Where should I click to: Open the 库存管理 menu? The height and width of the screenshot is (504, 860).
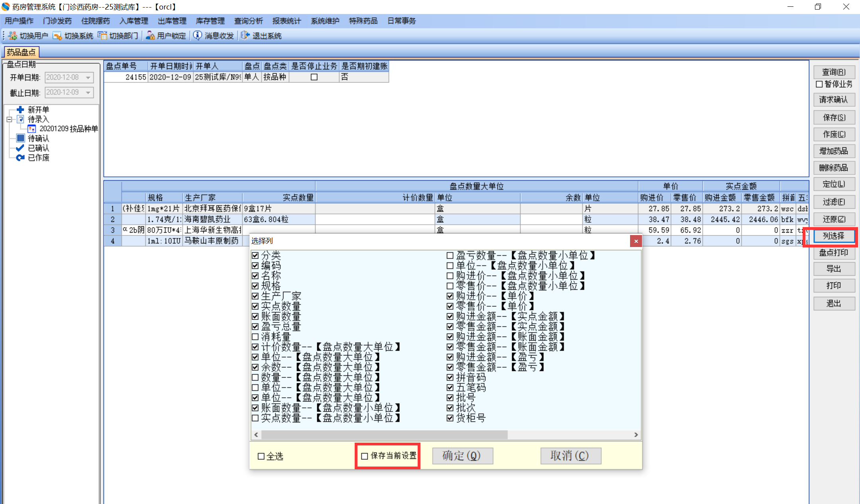point(210,21)
